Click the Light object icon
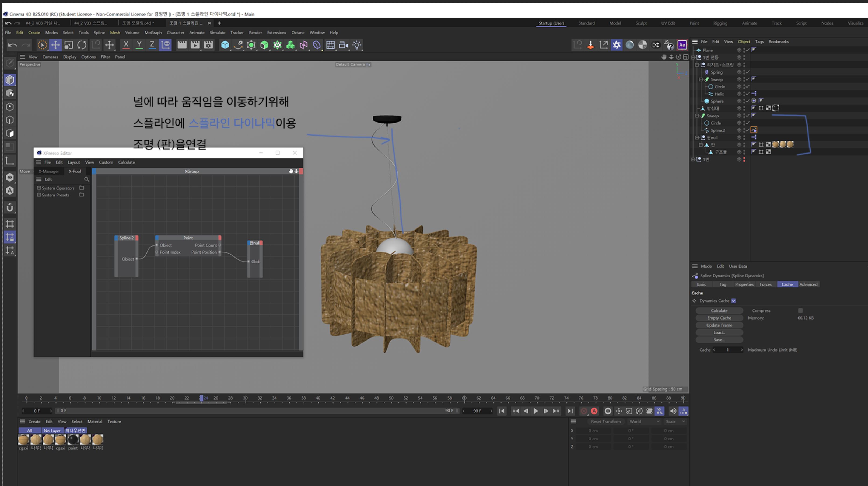The height and width of the screenshot is (486, 868). 356,45
